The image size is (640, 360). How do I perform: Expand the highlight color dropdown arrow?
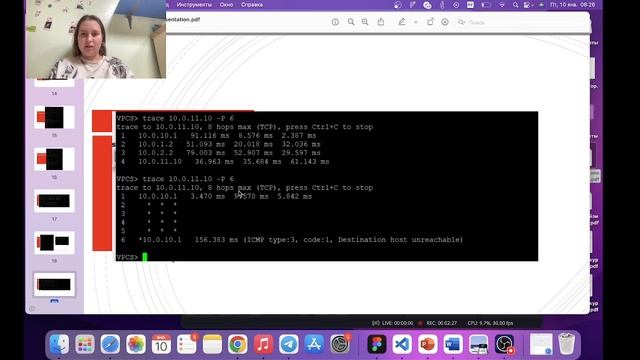[x=416, y=22]
